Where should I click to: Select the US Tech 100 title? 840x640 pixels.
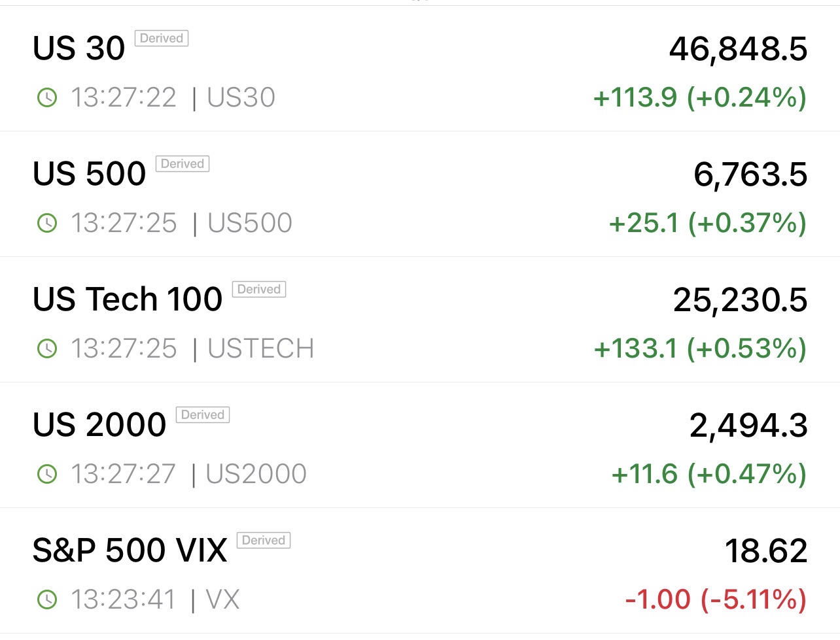click(128, 299)
